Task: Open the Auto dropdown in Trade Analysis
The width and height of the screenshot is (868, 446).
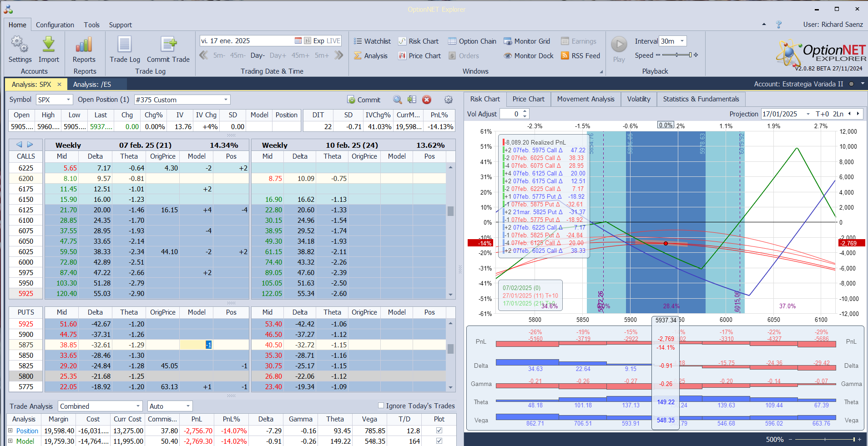Action: 188,406
